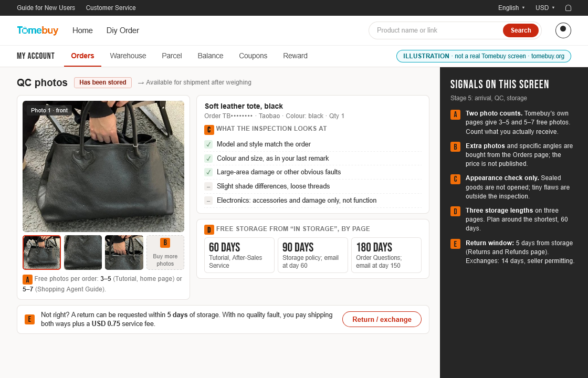This screenshot has width=588, height=378.
Task: Click Buy more photos tile
Action: [x=165, y=253]
